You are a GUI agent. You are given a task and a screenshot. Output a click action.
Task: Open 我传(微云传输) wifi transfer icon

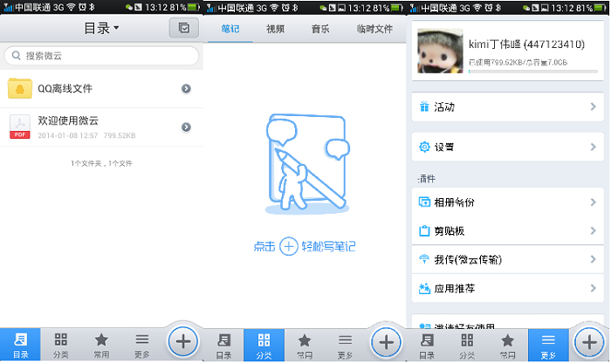(x=424, y=259)
